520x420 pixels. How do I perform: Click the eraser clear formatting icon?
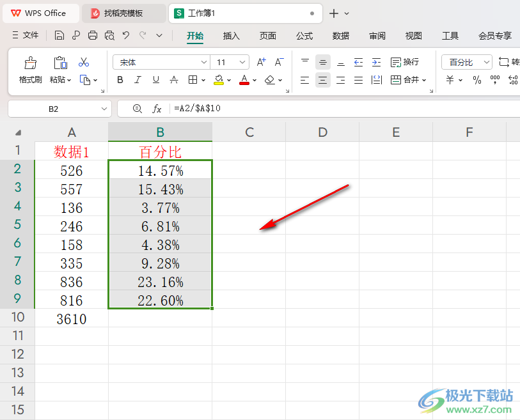coord(270,80)
